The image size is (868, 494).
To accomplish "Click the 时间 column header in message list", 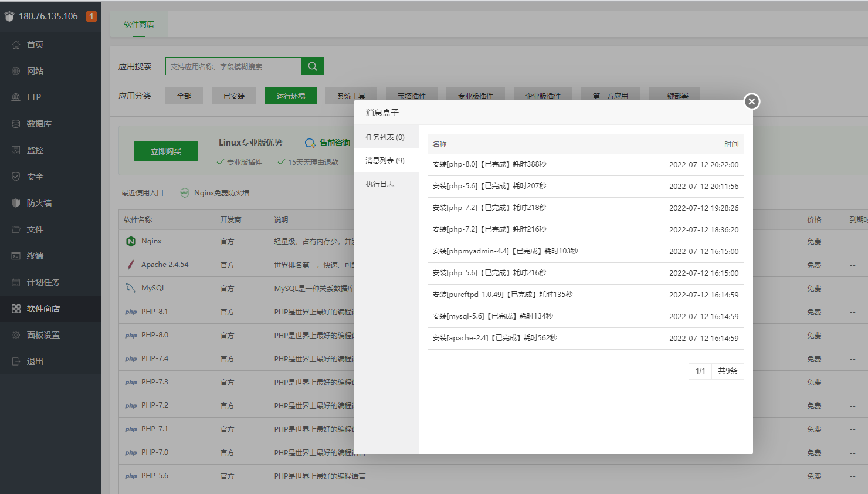I will pyautogui.click(x=731, y=144).
